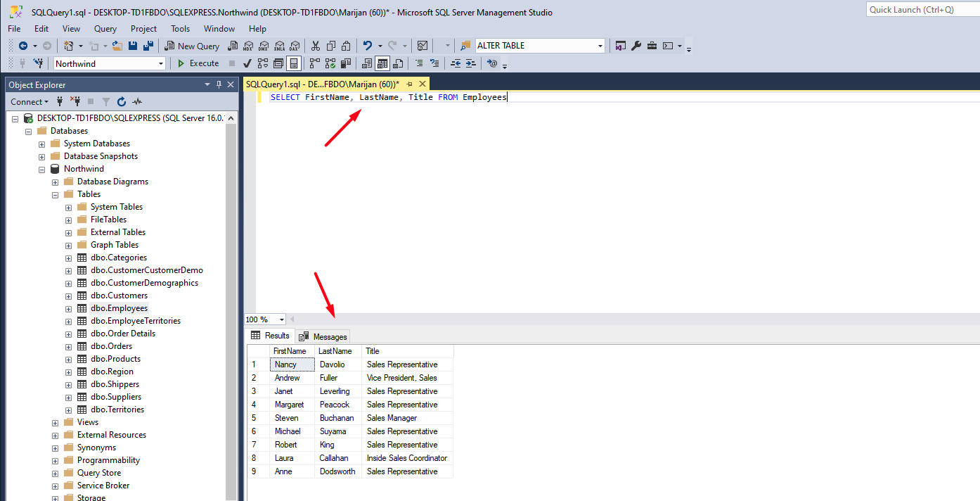Click the Save (single floppy) icon
The width and height of the screenshot is (980, 501).
pyautogui.click(x=132, y=46)
